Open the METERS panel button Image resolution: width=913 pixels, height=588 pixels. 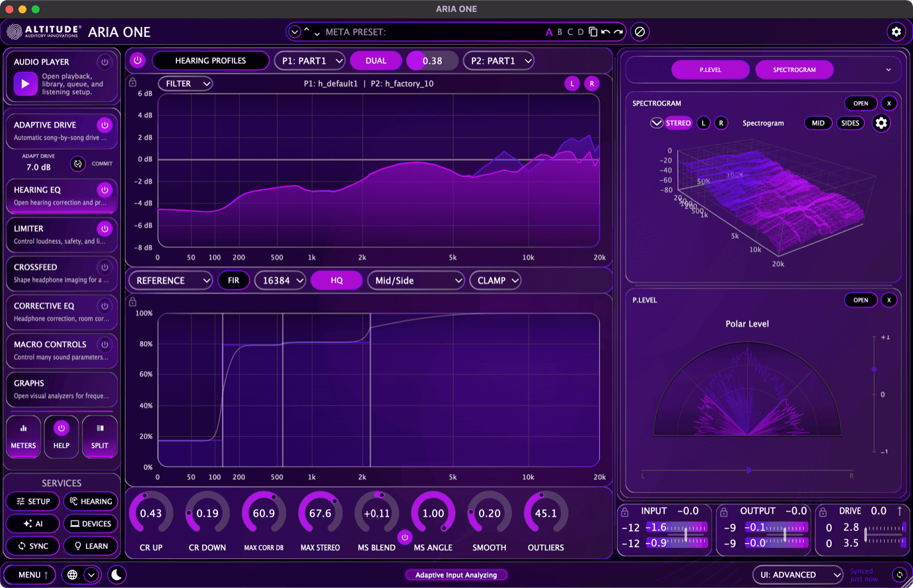point(24,436)
